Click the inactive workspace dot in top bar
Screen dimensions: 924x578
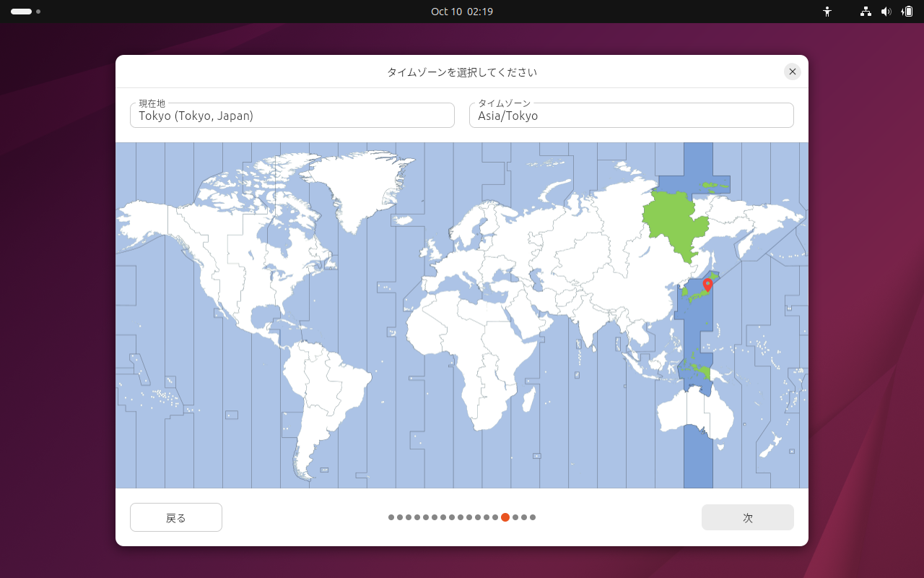(x=38, y=12)
